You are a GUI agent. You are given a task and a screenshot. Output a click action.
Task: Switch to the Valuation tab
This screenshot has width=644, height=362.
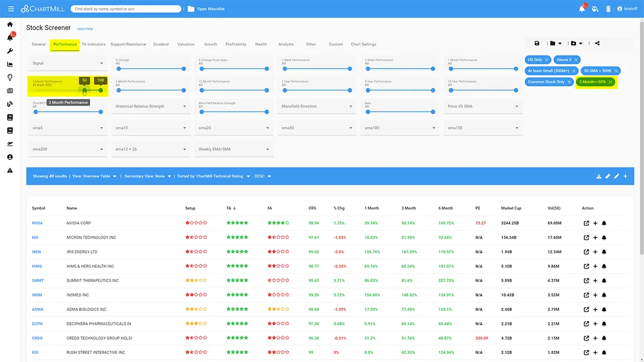(x=186, y=44)
